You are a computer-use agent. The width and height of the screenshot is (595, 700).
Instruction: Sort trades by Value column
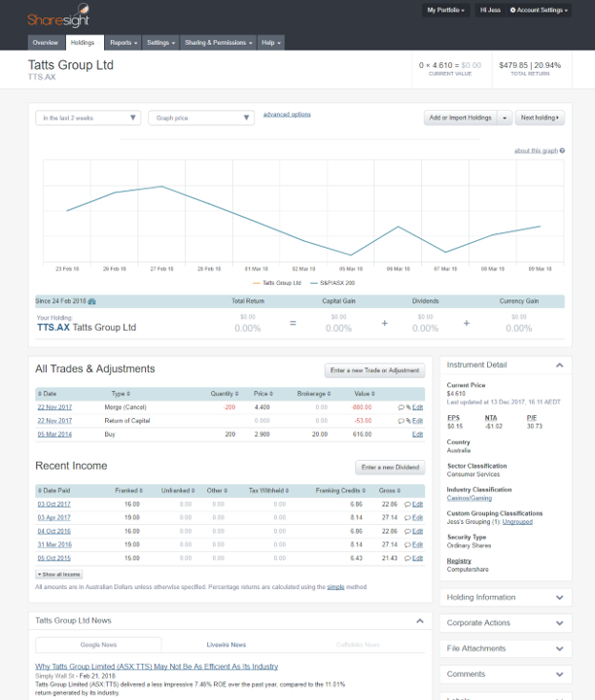click(x=365, y=394)
